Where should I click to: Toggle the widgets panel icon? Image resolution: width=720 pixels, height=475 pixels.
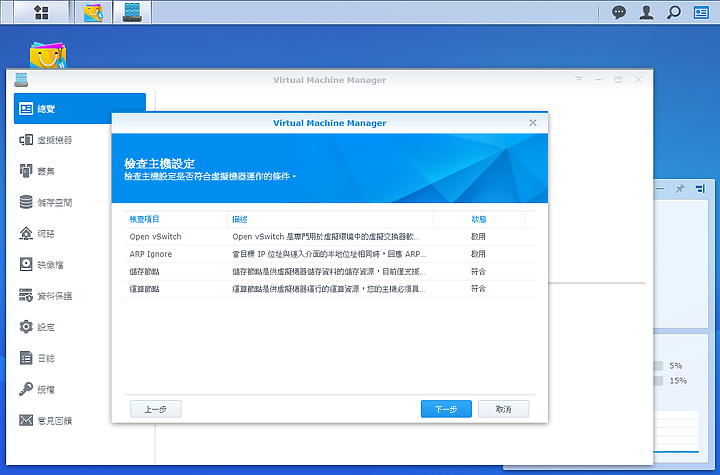[701, 12]
